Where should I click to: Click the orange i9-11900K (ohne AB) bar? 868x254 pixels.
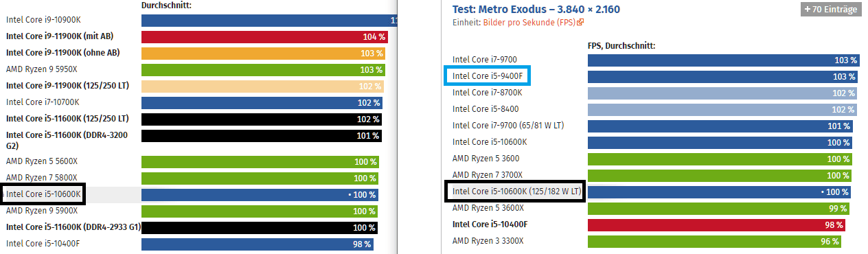(x=263, y=54)
